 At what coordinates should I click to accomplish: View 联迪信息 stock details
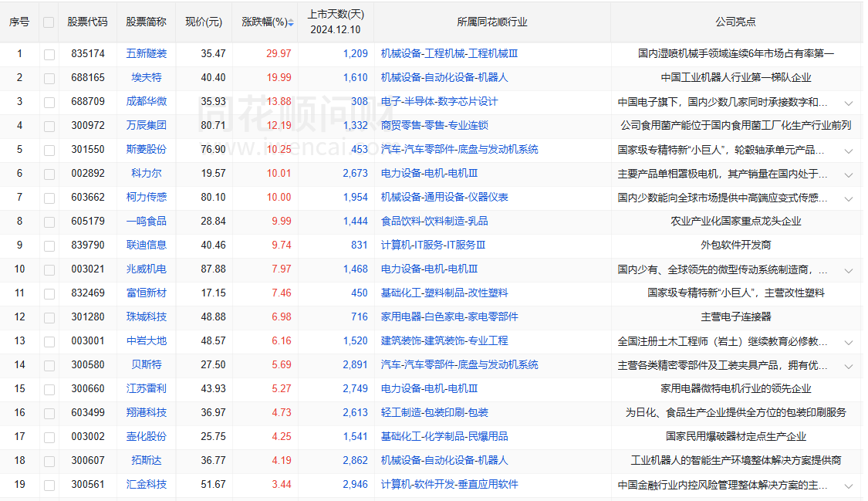click(146, 245)
